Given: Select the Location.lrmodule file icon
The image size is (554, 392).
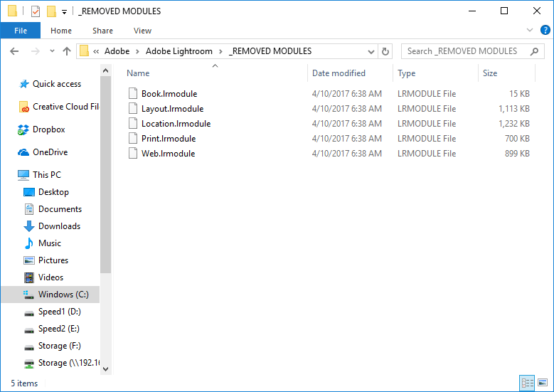Looking at the screenshot, I should (133, 123).
